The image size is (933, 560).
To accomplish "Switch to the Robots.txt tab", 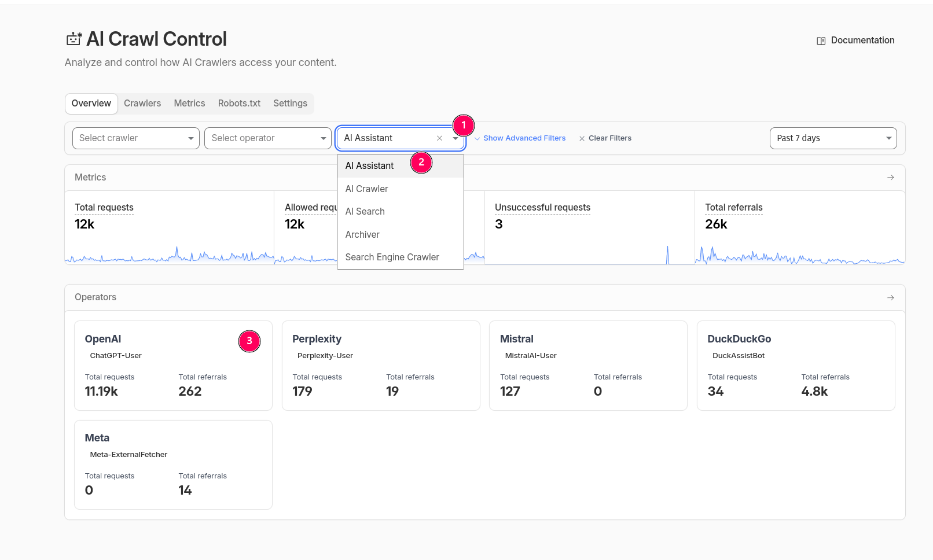I will [x=239, y=104].
